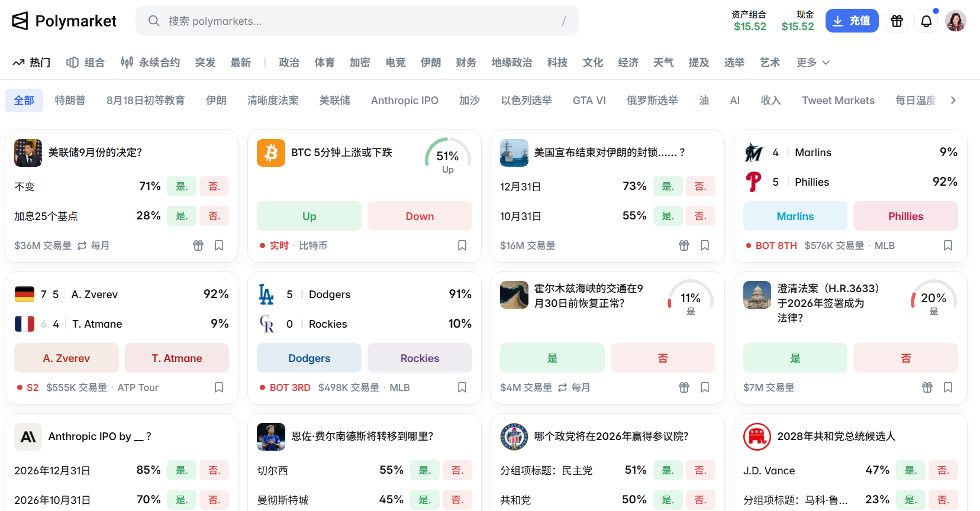Click 是 on 霍尔木兹海峡 market
Viewport: 980px width, 511px height.
tap(552, 358)
